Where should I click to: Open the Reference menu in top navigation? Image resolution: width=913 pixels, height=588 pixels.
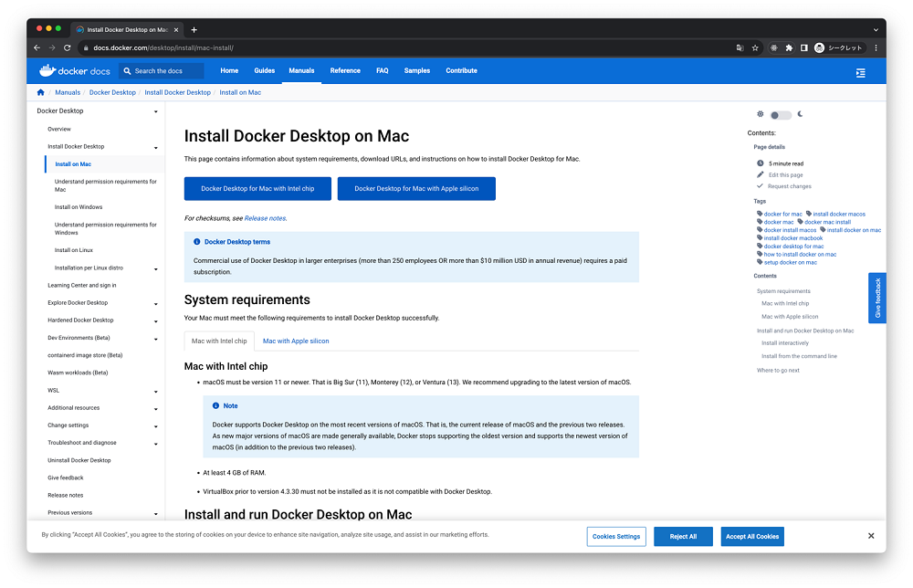click(x=345, y=70)
